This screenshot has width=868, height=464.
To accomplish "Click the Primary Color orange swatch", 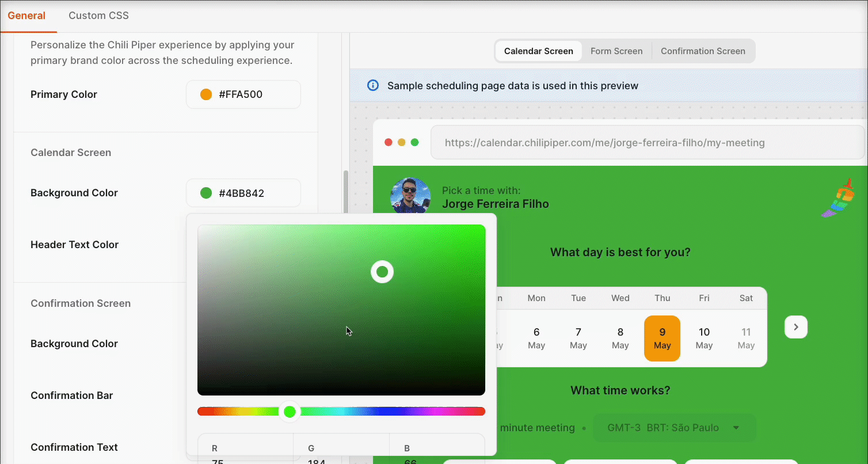I will (206, 94).
